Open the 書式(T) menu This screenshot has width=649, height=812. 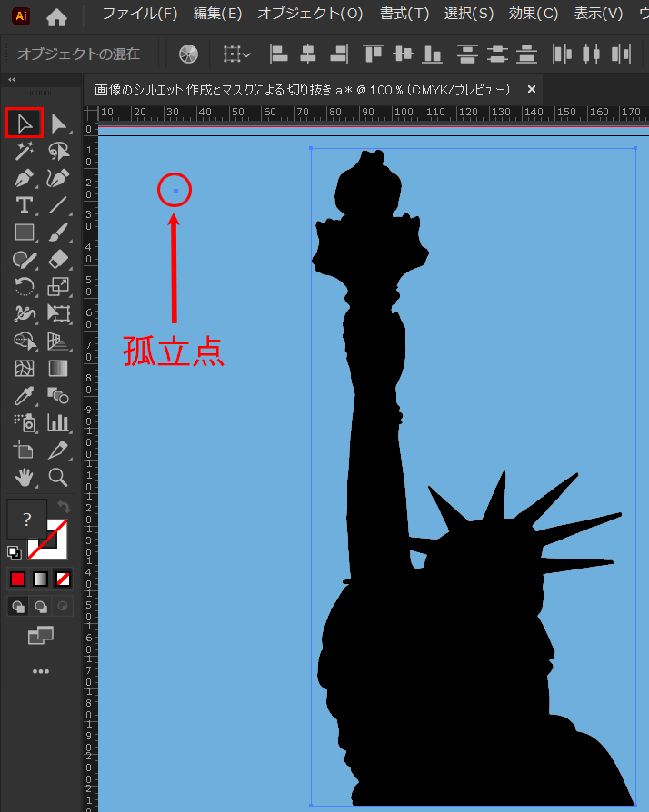coord(404,14)
